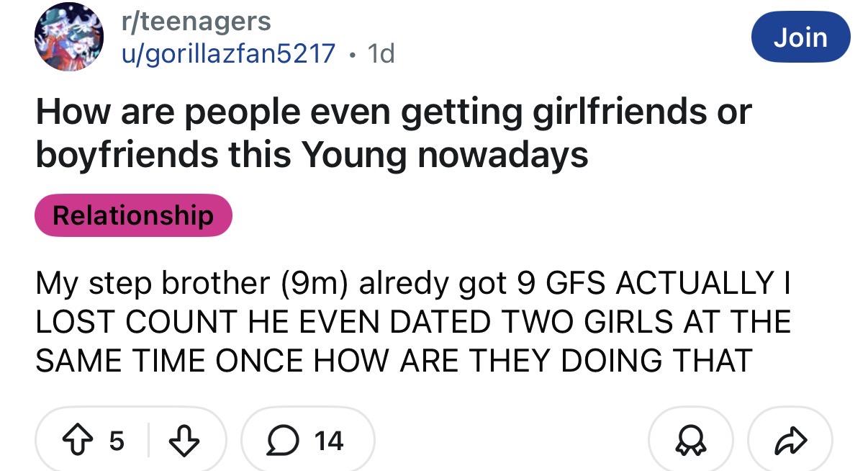Image resolution: width=868 pixels, height=471 pixels.
Task: Open the 14 comments count
Action: [x=328, y=440]
